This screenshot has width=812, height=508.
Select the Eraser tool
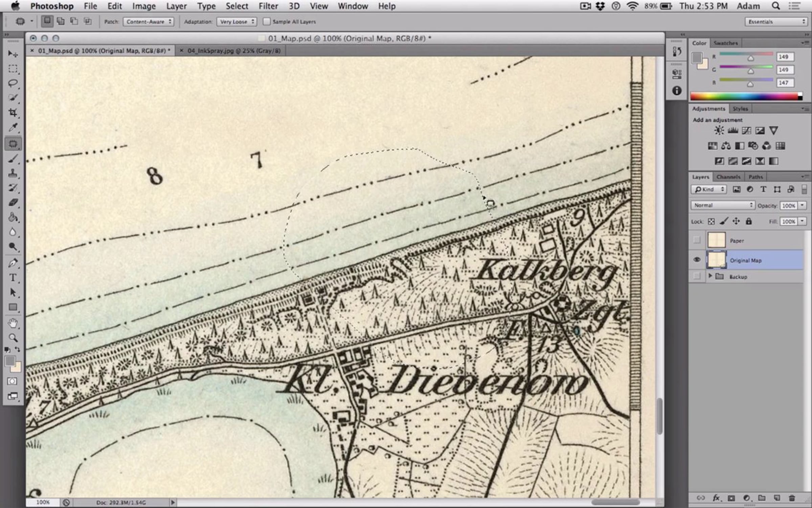pos(13,203)
